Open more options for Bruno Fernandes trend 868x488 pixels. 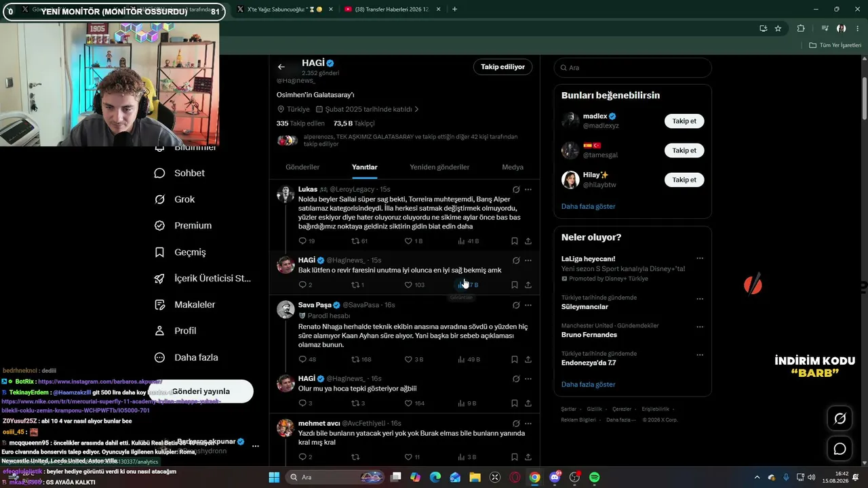tap(700, 327)
